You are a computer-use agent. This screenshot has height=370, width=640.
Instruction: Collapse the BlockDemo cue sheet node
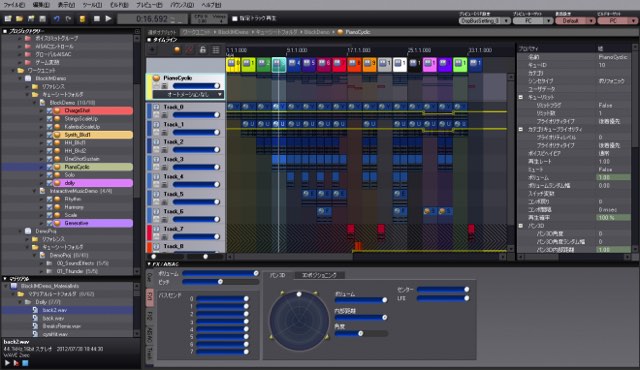pyautogui.click(x=35, y=102)
